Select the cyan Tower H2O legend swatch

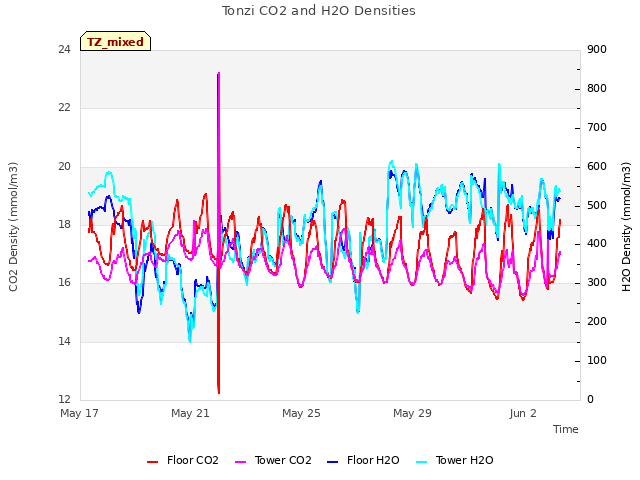421,462
